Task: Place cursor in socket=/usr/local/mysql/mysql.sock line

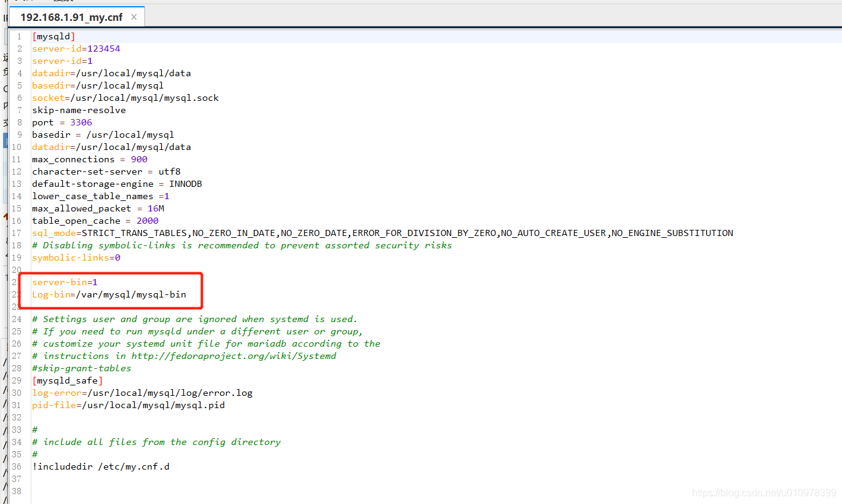Action: pyautogui.click(x=125, y=98)
